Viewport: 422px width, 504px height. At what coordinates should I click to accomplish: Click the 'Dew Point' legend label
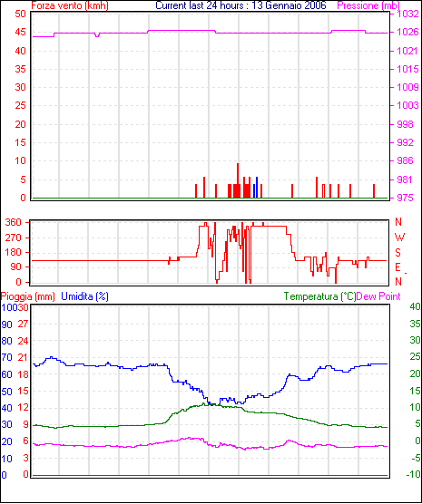coord(378,296)
